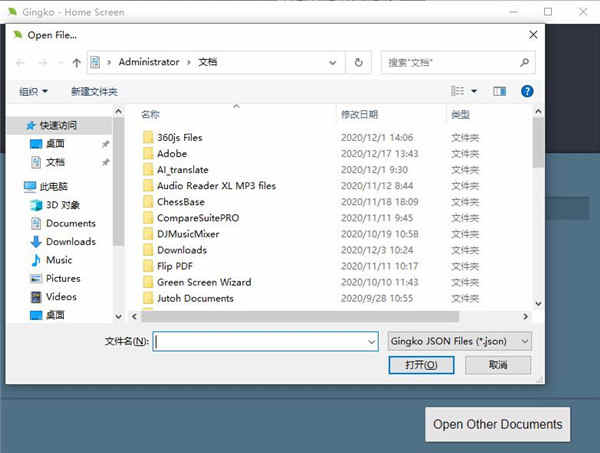This screenshot has height=453, width=600.
Task: Select Pictures in the navigation pane
Action: 63,279
